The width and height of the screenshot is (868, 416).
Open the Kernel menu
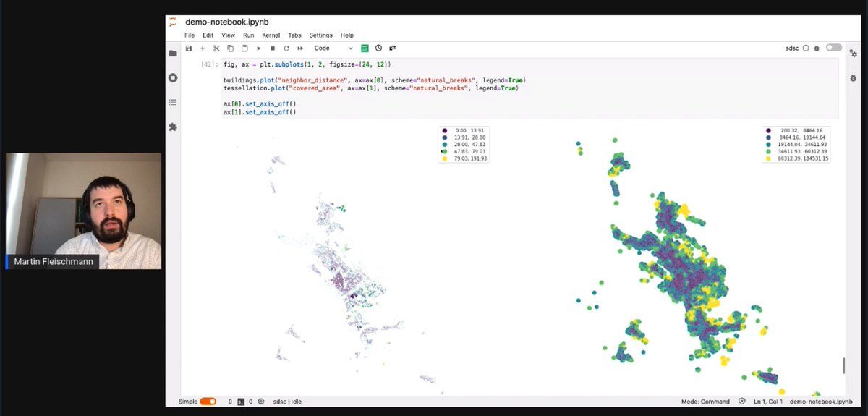pyautogui.click(x=271, y=35)
